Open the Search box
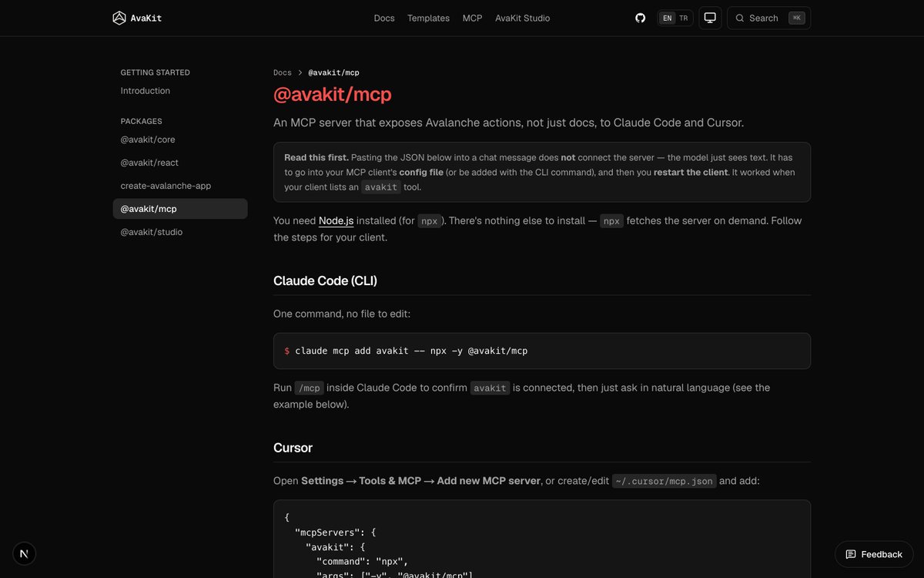 click(768, 18)
